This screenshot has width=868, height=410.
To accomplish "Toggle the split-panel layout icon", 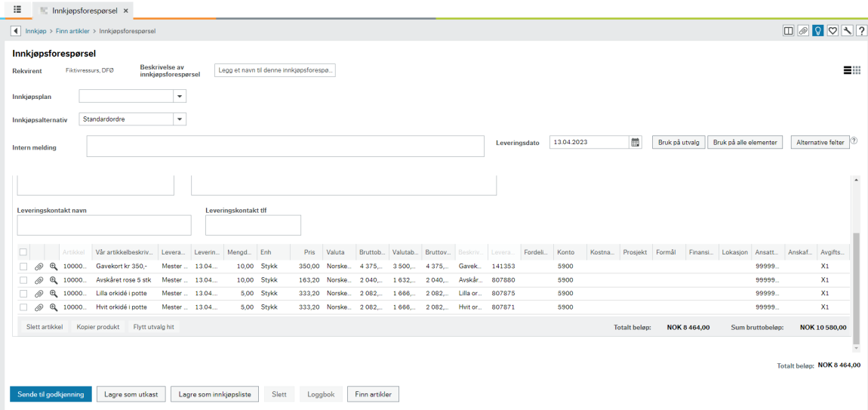I will 788,31.
